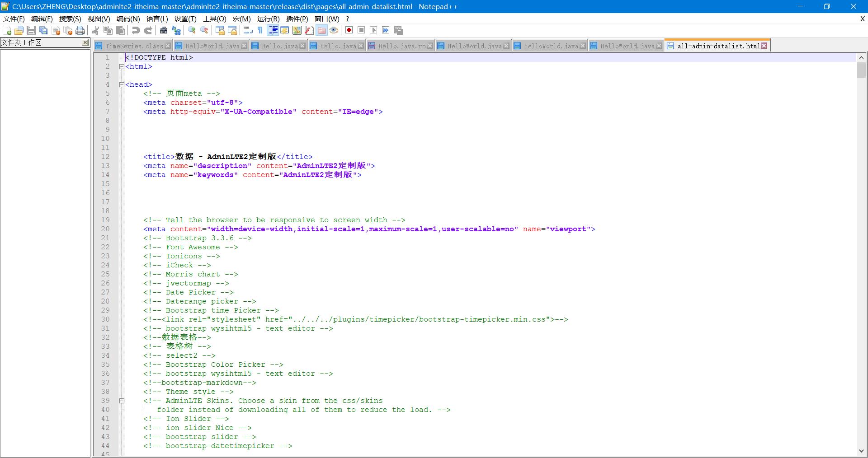
Task: Collapse the html fold on line 2
Action: point(122,66)
